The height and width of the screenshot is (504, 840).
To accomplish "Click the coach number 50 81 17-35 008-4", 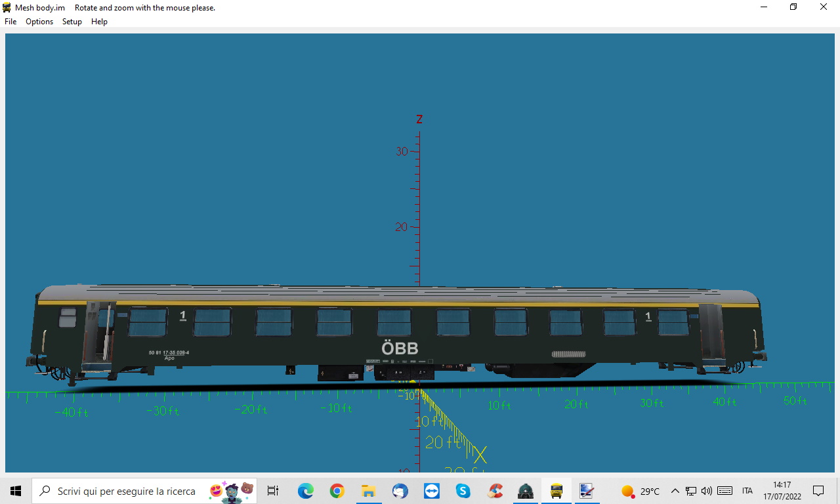I will [169, 353].
